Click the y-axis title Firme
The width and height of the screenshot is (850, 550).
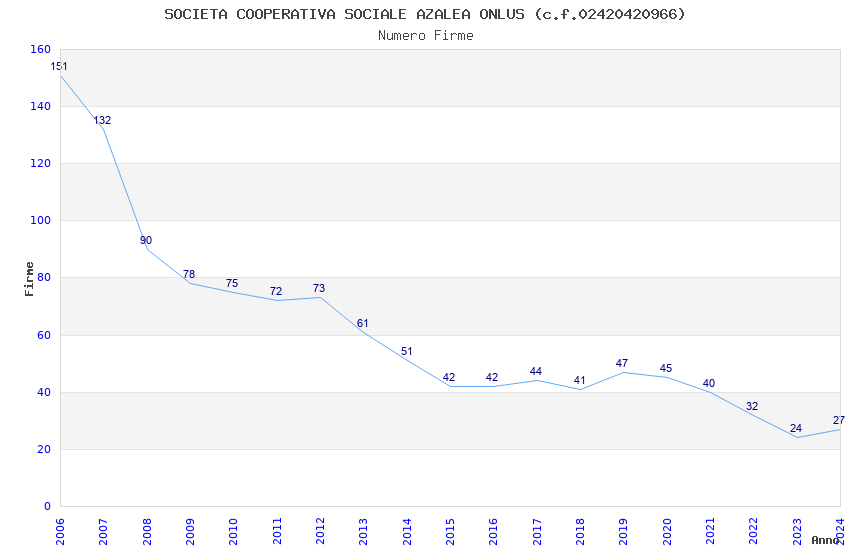point(29,279)
